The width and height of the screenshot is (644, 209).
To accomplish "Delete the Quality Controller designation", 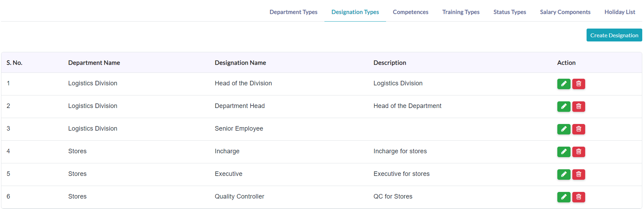I will tap(579, 197).
